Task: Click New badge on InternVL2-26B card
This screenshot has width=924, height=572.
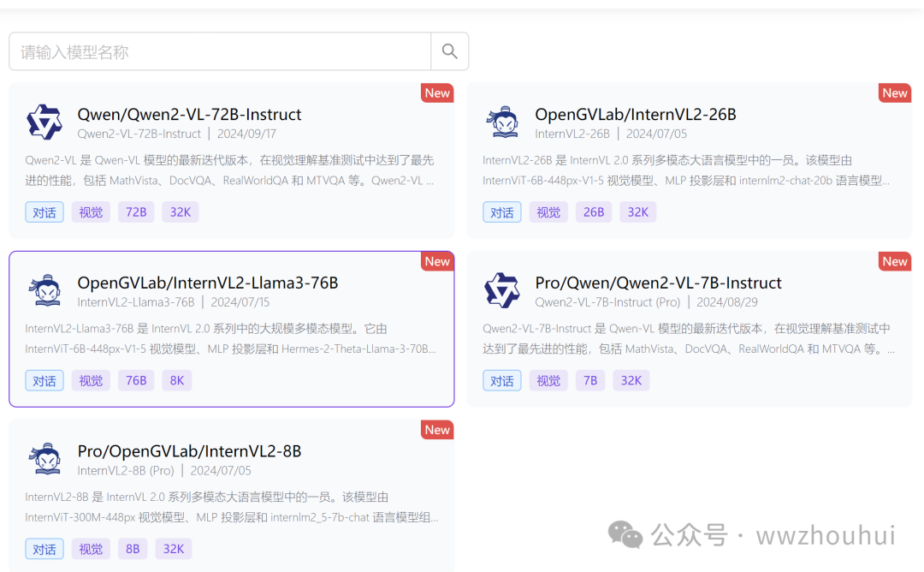Action: [x=895, y=92]
